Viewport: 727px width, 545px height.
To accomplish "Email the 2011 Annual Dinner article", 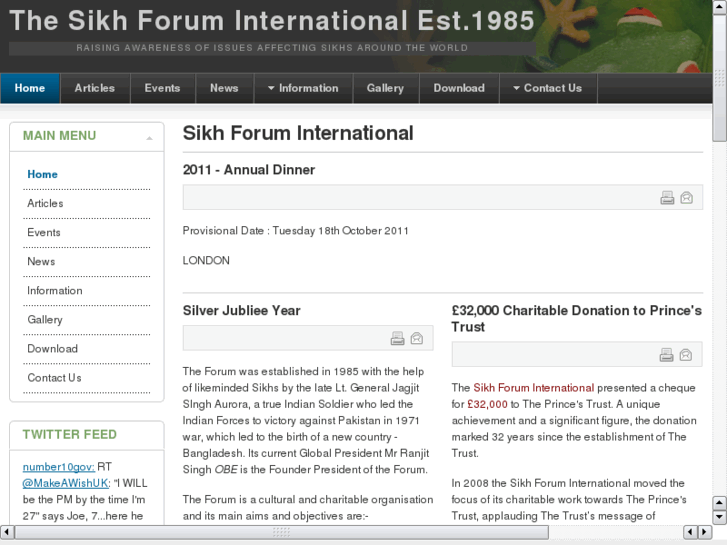I will click(x=687, y=198).
